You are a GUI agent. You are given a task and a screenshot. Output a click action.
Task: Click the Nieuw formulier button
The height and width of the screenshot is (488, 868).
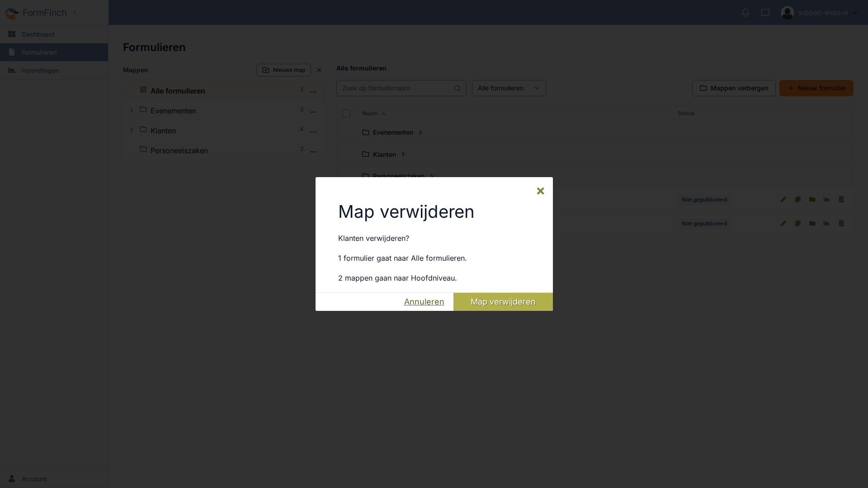(816, 88)
